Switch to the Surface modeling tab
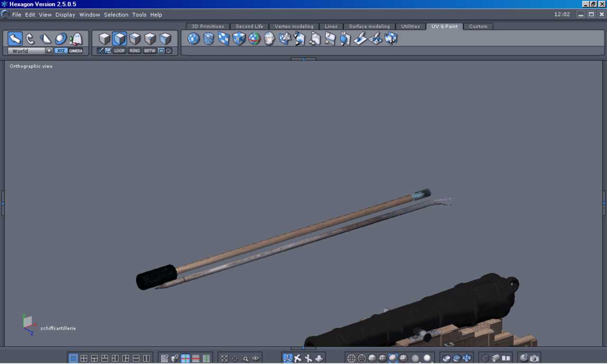607x364 pixels. coord(369,27)
